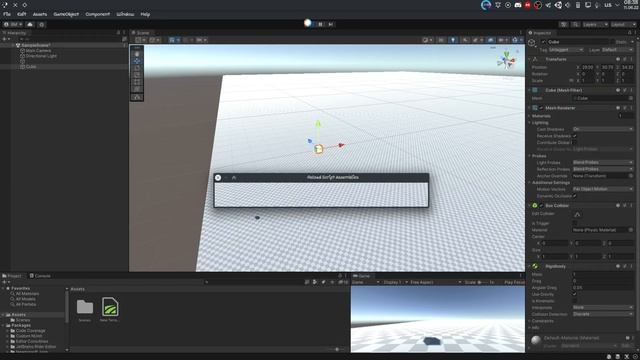Select Main Camera in Hierarchy

(38, 51)
